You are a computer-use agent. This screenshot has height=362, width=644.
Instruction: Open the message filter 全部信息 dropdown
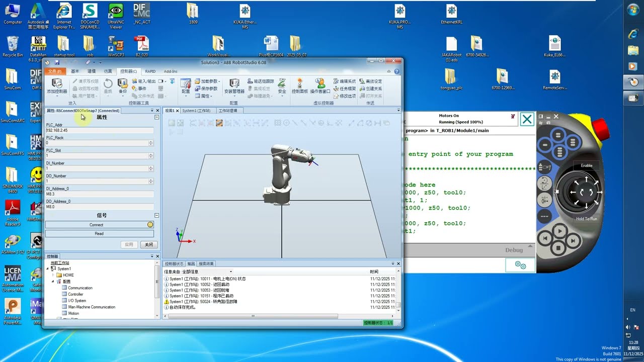(x=231, y=271)
